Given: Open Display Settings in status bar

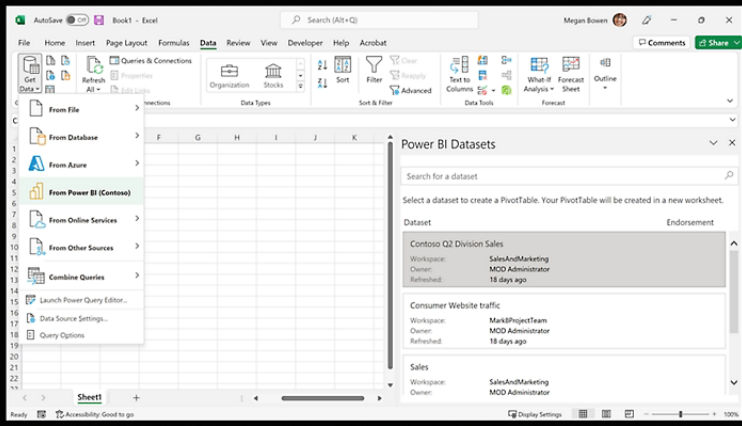Looking at the screenshot, I should 535,414.
